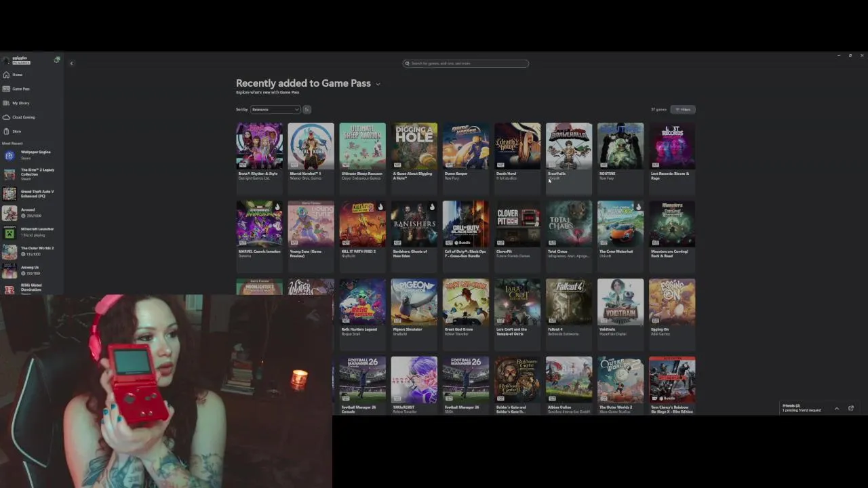This screenshot has width=868, height=488.
Task: Pop out the Friends panel
Action: click(x=851, y=408)
